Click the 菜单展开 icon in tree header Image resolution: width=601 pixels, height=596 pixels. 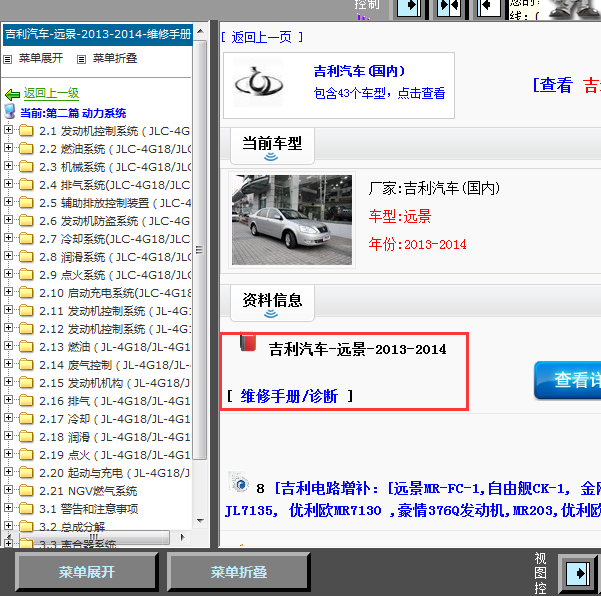pos(8,59)
